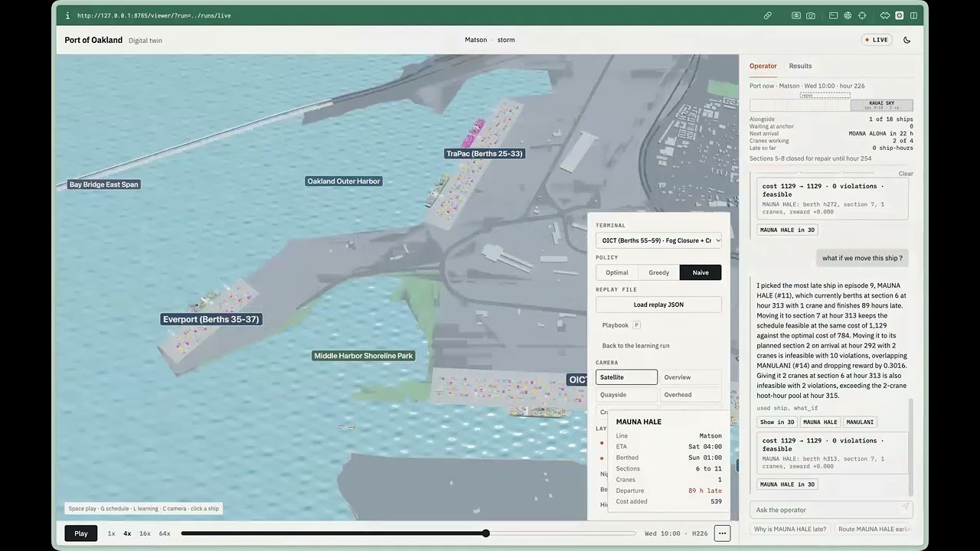The height and width of the screenshot is (551, 980).
Task: Click the crosshair target icon in the toolbar
Action: 862,15
